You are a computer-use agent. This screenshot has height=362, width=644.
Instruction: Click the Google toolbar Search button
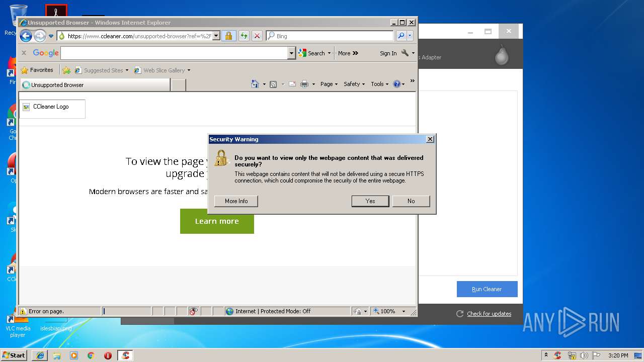(x=311, y=53)
